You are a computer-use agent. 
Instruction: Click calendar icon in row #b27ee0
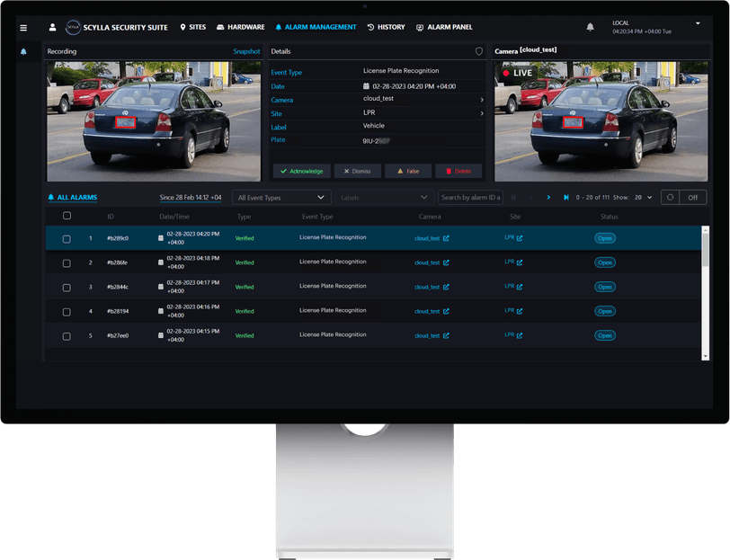161,335
